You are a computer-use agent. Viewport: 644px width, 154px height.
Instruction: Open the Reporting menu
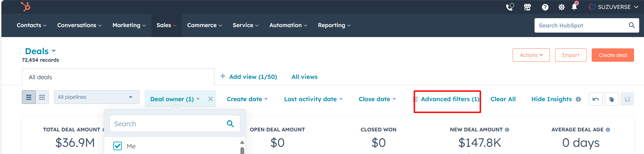(334, 25)
